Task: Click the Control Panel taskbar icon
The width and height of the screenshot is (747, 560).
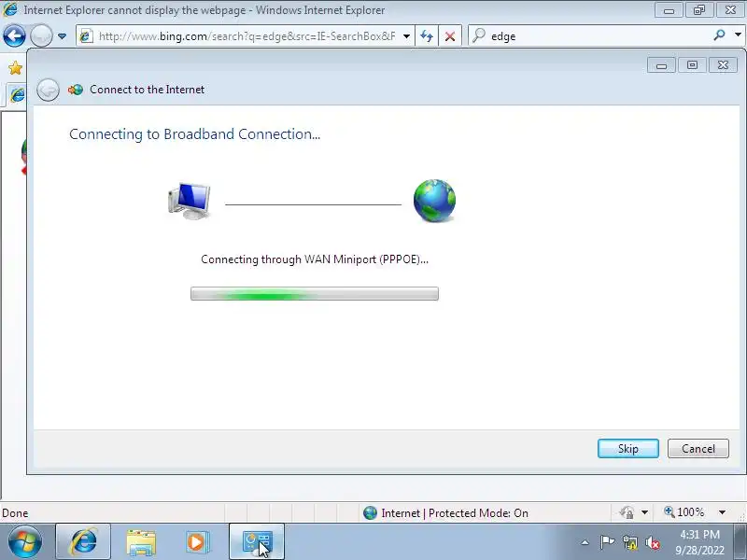Action: click(x=257, y=542)
